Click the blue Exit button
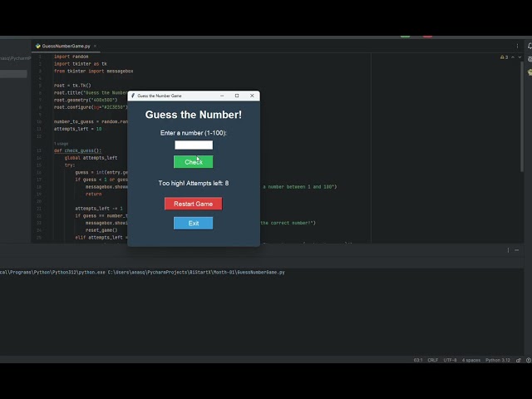Viewport: 532px width, 399px height. [194, 224]
